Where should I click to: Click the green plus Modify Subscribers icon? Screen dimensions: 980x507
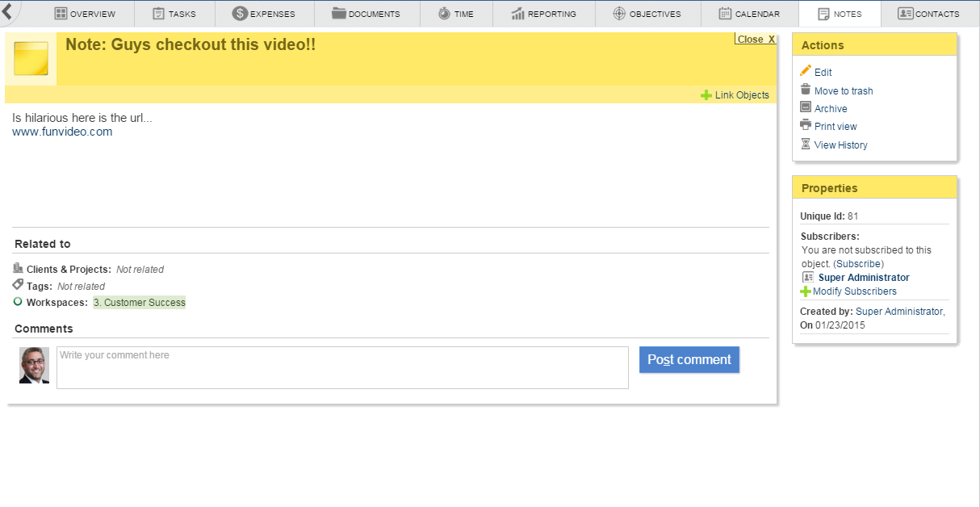(x=805, y=291)
